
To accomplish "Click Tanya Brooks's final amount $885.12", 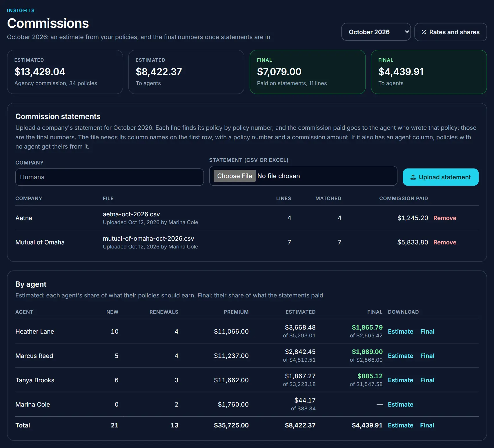I will coord(370,376).
